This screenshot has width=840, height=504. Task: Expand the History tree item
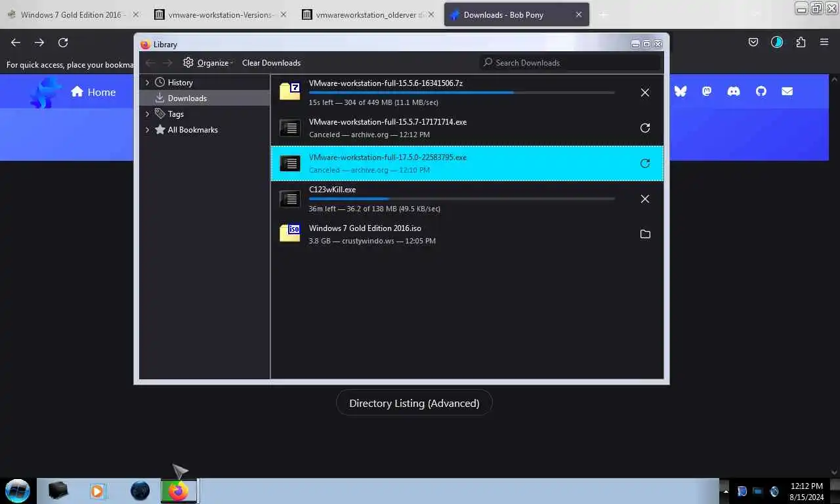pyautogui.click(x=147, y=83)
